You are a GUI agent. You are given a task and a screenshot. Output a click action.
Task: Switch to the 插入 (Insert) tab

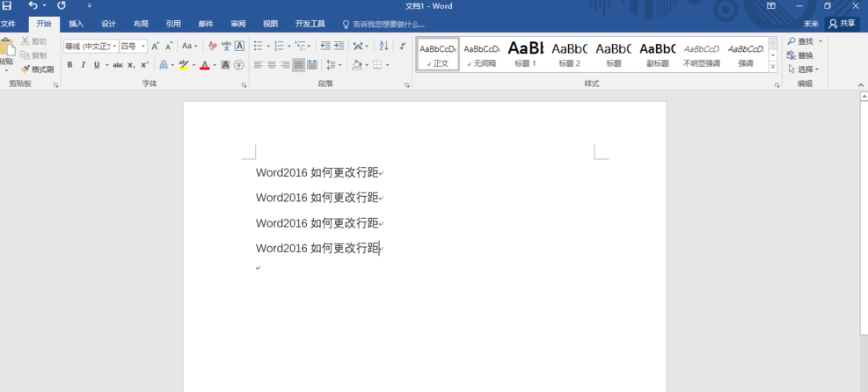tap(76, 24)
